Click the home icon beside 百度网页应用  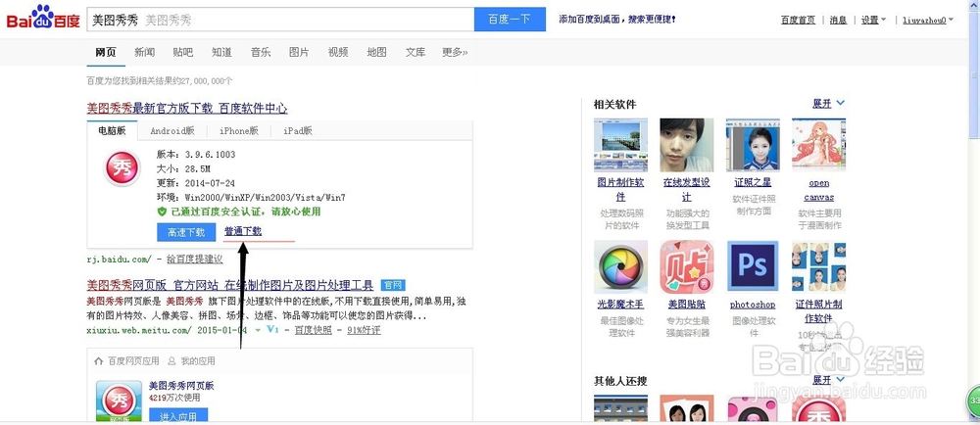pyautogui.click(x=98, y=360)
